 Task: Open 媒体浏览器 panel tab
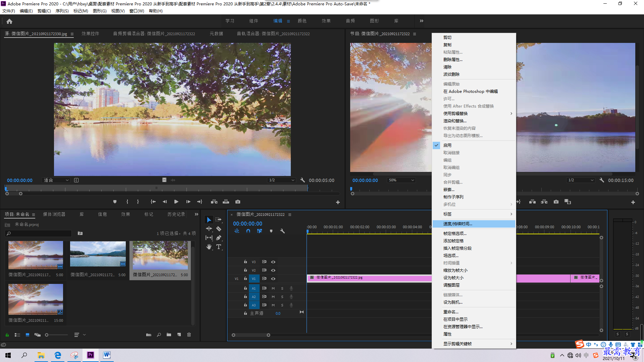click(54, 214)
